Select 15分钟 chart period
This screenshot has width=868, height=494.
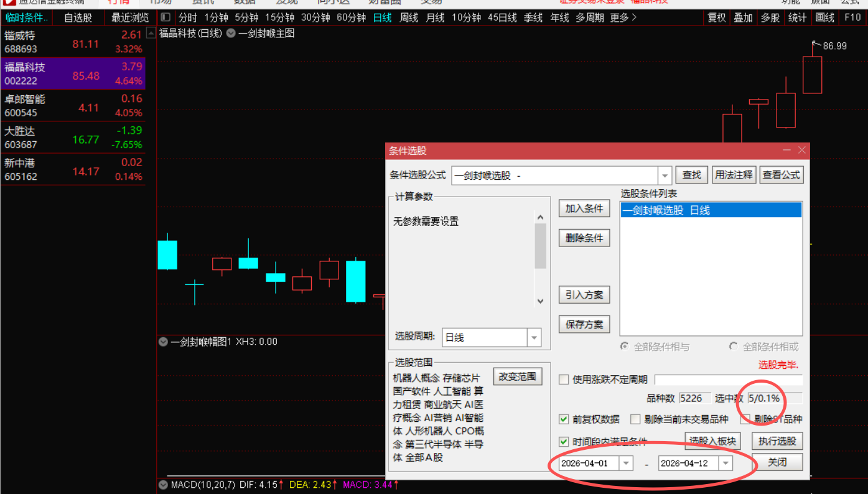coord(279,18)
